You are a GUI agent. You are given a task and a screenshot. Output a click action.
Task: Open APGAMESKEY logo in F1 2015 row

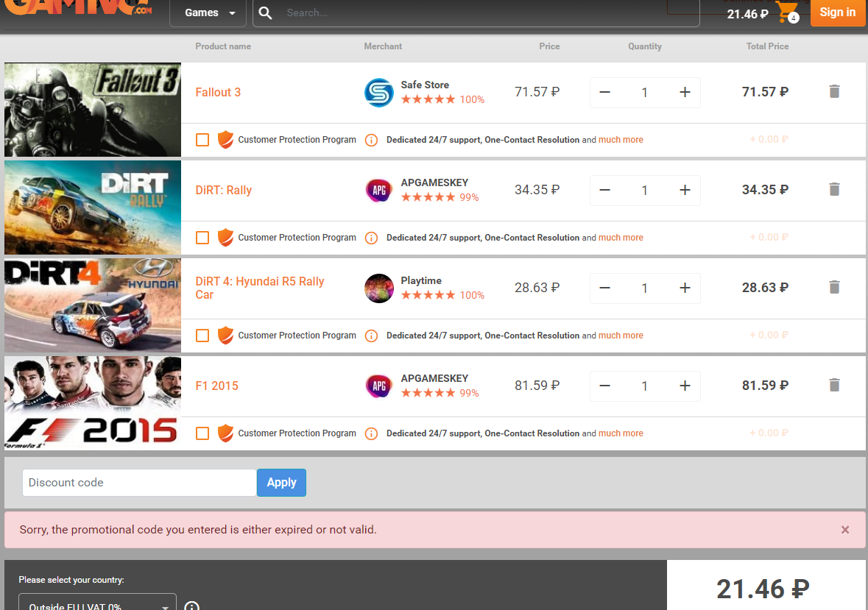[378, 386]
